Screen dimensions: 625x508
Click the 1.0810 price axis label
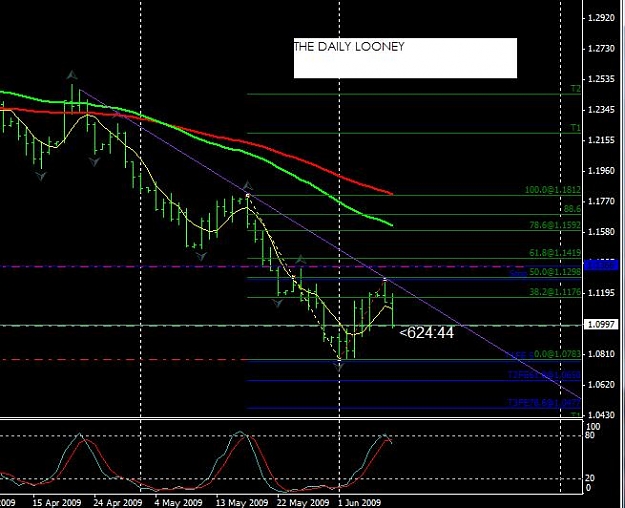pyautogui.click(x=601, y=354)
